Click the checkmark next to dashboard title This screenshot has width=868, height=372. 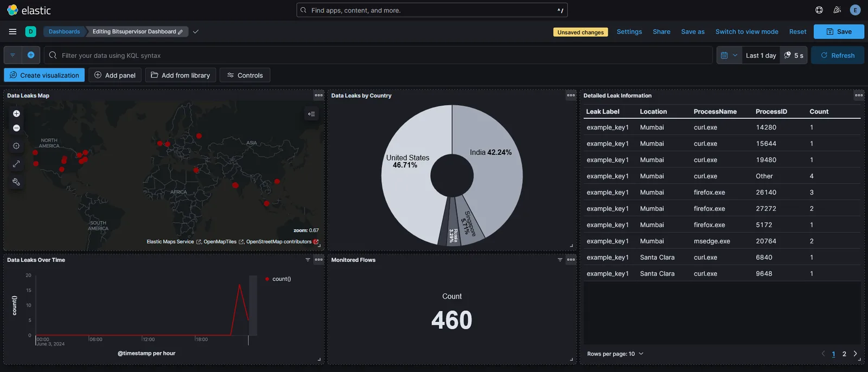(x=196, y=31)
